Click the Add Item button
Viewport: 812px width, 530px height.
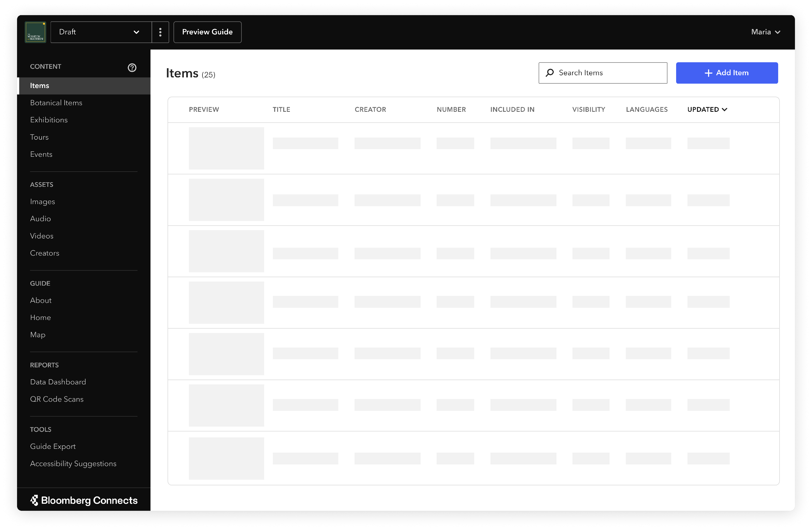coord(727,73)
